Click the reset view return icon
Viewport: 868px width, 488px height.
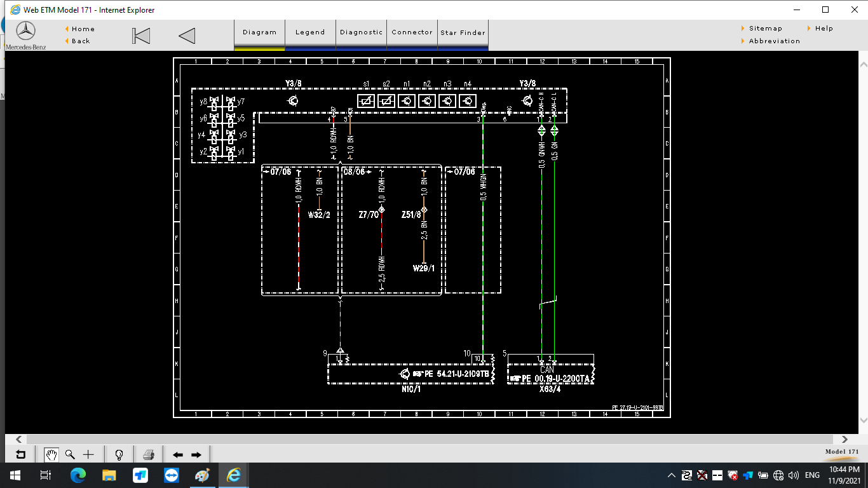(20, 454)
